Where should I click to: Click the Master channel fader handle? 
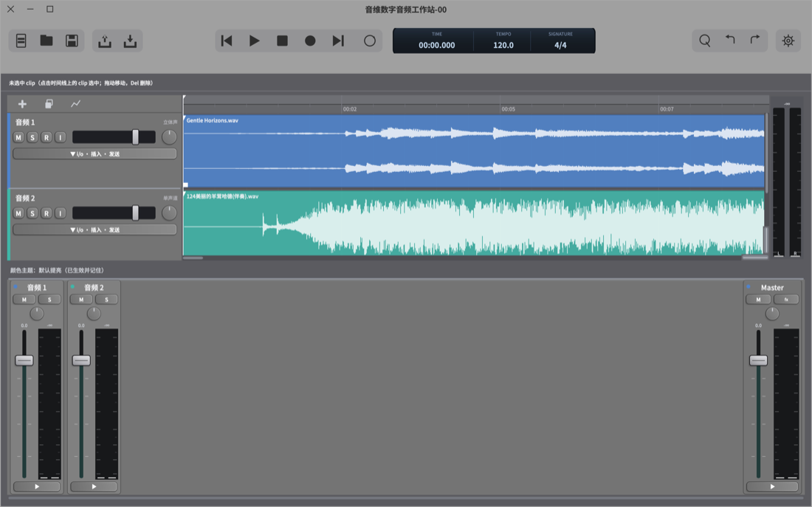(759, 360)
